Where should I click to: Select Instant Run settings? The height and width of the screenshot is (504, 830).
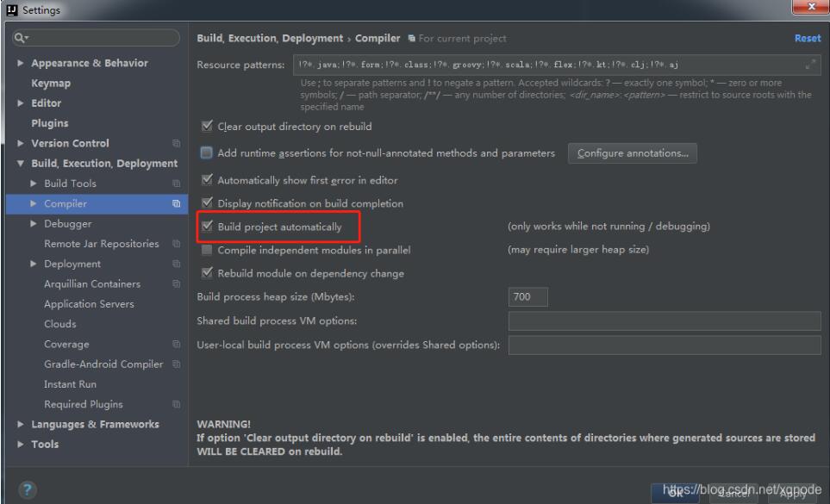70,384
